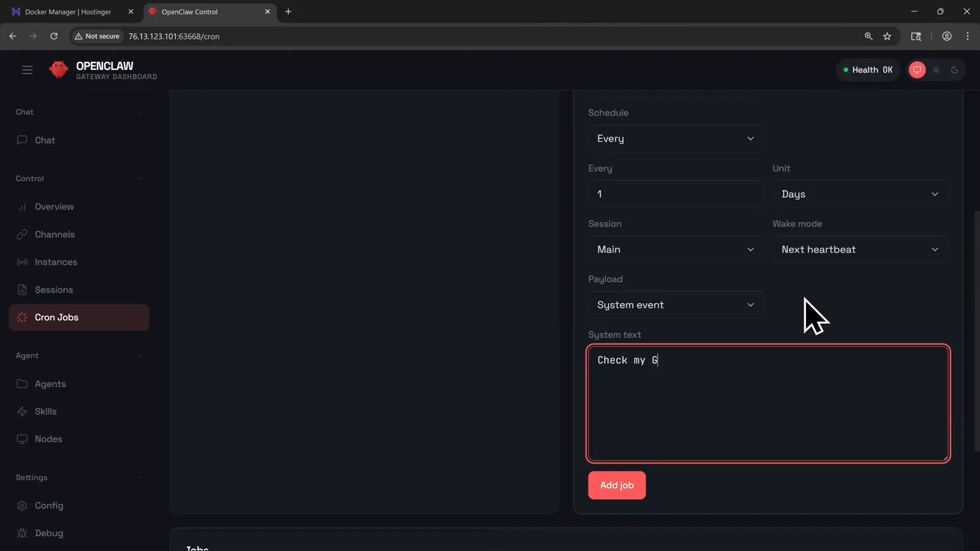Screen dimensions: 980x551
Task: Open the Agents page
Action: point(79,384)
